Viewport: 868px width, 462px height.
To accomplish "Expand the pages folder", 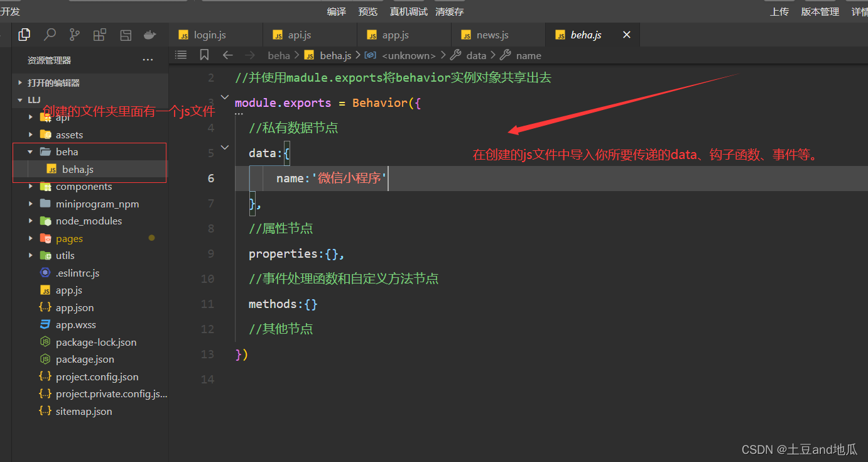I will coord(90,238).
